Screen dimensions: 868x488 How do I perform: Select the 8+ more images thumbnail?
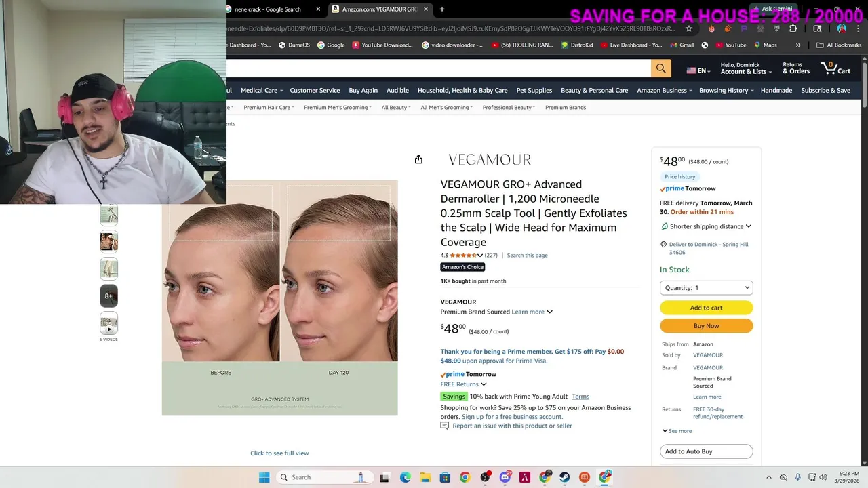pyautogui.click(x=108, y=296)
